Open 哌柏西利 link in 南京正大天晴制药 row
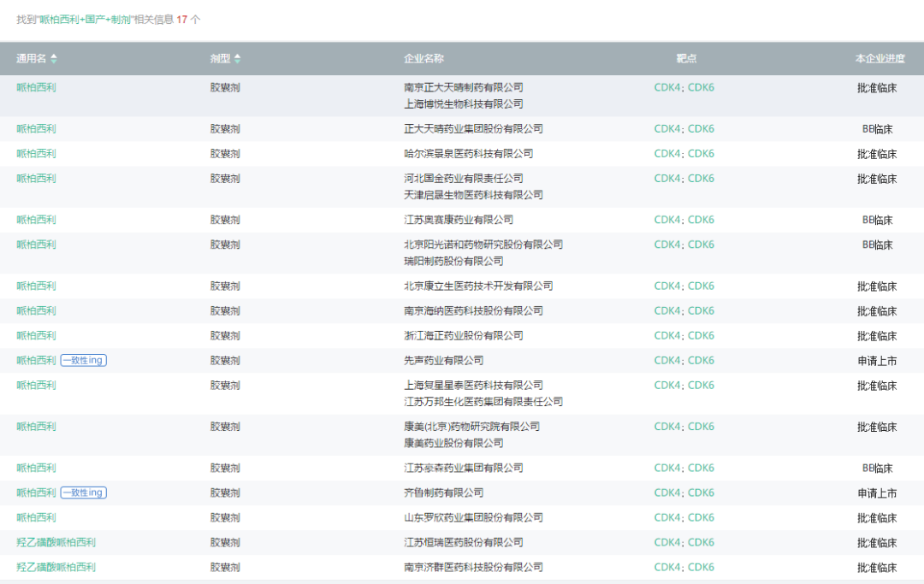 [x=37, y=87]
